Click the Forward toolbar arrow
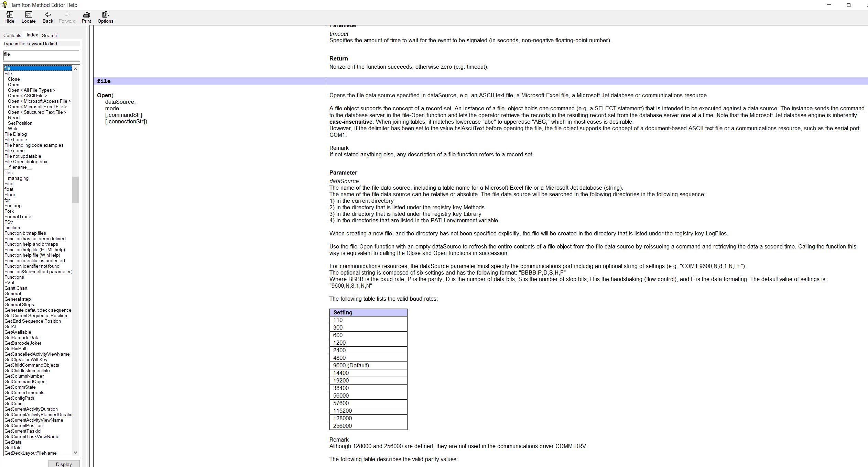This screenshot has width=868, height=467. pyautogui.click(x=67, y=17)
